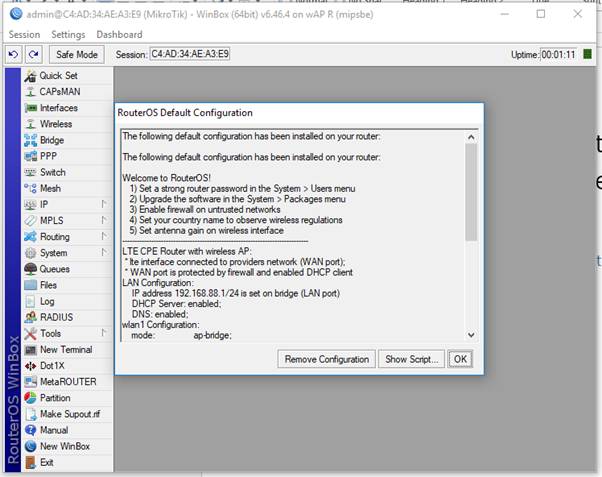The image size is (602, 477).
Task: Click the Undo arrow button
Action: pos(13,55)
